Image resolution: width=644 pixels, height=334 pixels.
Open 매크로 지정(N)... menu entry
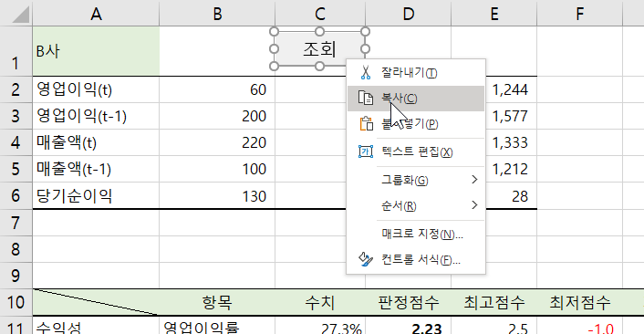[x=416, y=235]
